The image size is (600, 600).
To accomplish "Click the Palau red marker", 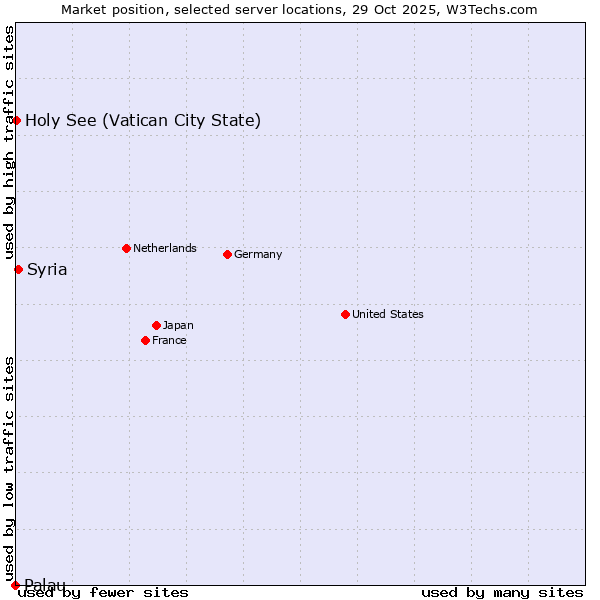I will pyautogui.click(x=15, y=585).
